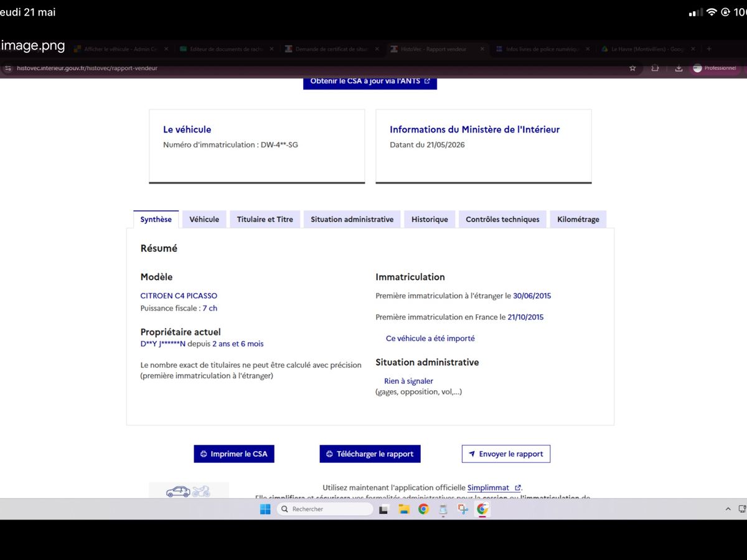Click the date 30/06/2015
The width and height of the screenshot is (747, 560).
(532, 296)
